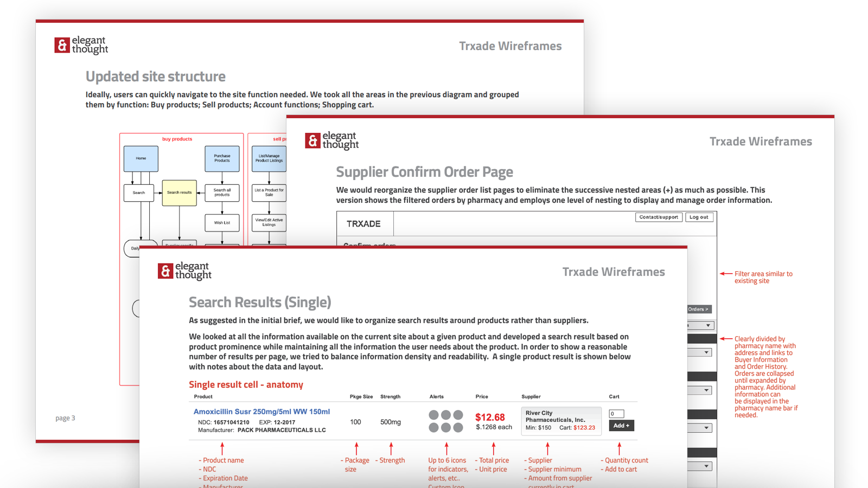Click the Add + cart button
This screenshot has width=868, height=488.
(621, 426)
